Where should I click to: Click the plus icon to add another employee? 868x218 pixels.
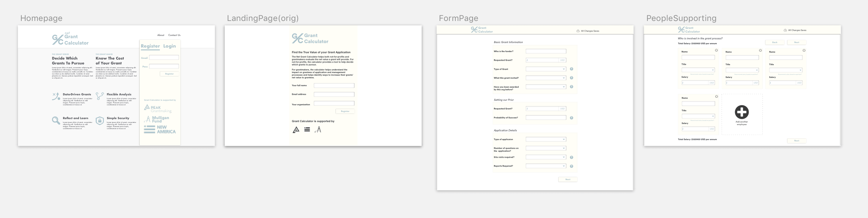pos(741,112)
